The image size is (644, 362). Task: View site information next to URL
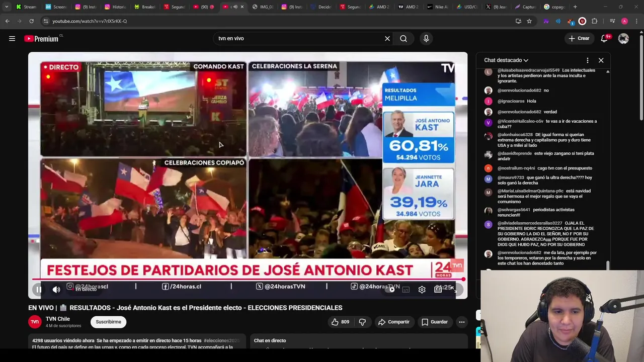(x=46, y=21)
